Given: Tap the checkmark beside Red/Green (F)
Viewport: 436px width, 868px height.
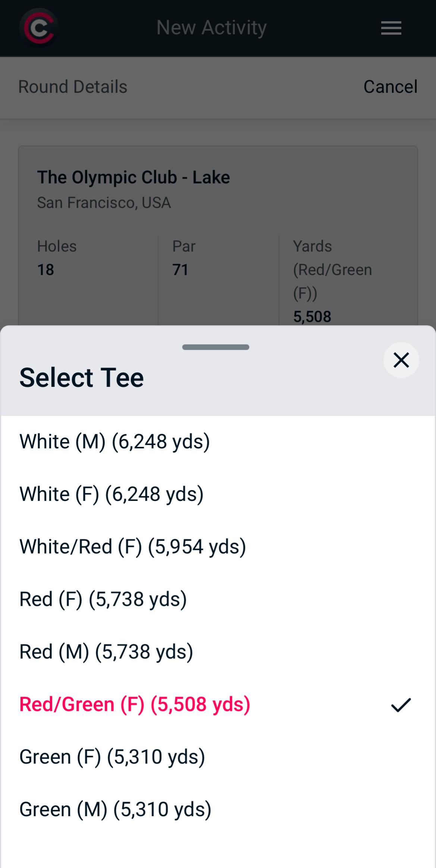Looking at the screenshot, I should point(401,705).
